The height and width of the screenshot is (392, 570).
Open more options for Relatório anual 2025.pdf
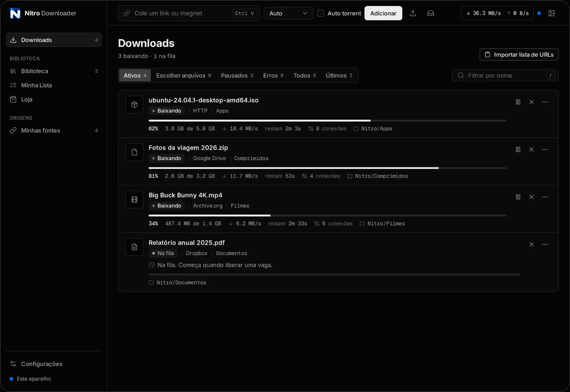coord(545,245)
